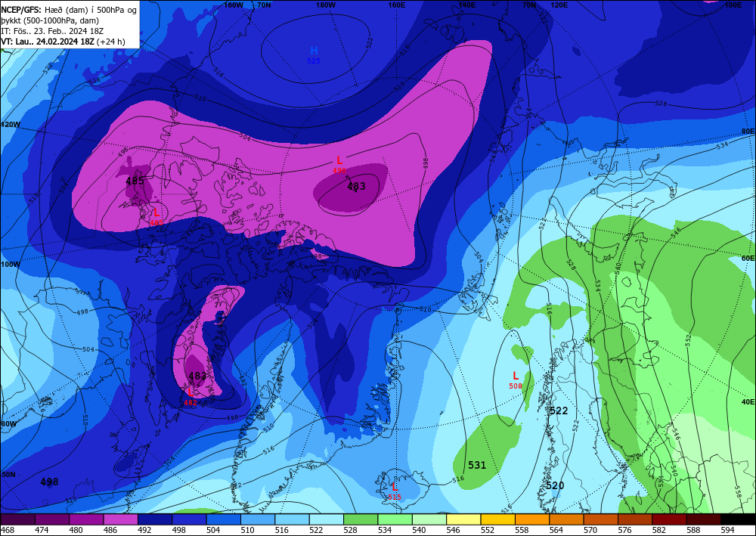Select the 100E longitude label
This screenshot has width=756, height=536.
tap(733, 5)
